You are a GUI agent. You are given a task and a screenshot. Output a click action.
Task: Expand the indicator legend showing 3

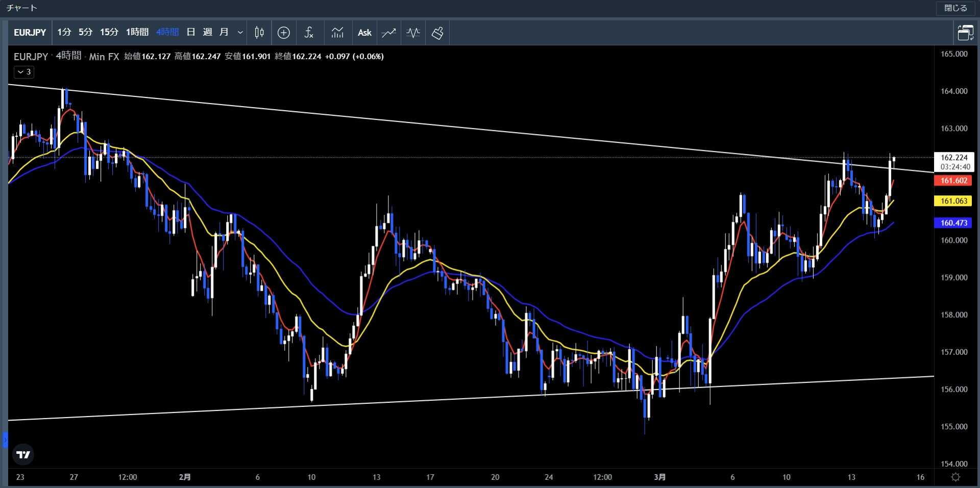pyautogui.click(x=24, y=72)
